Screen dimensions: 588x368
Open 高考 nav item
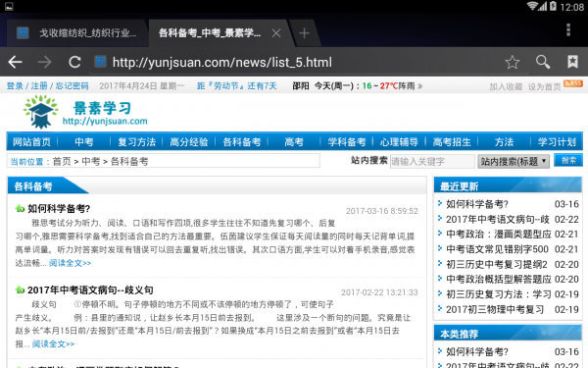tap(294, 142)
